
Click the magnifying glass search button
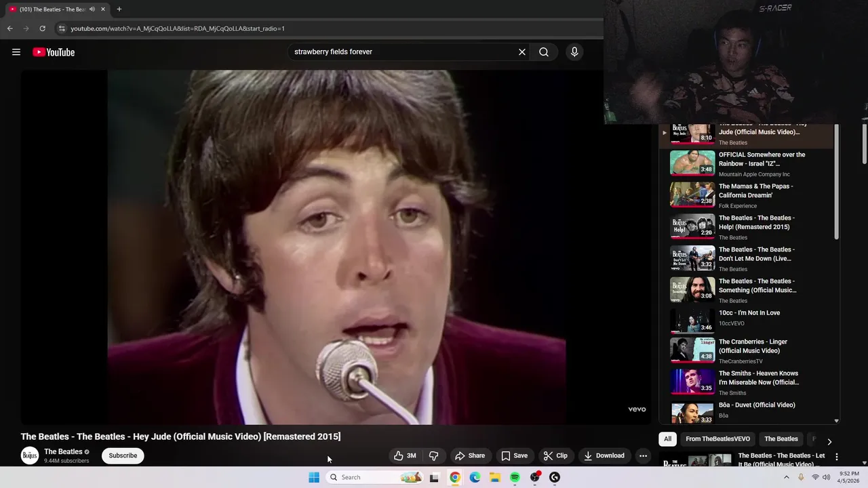544,52
